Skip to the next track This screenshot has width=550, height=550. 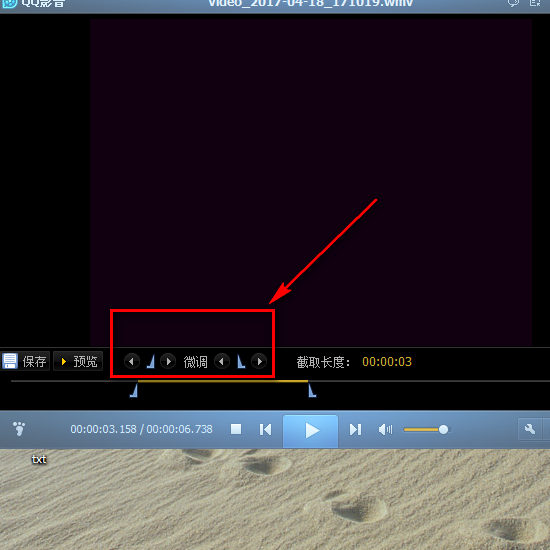coord(355,429)
